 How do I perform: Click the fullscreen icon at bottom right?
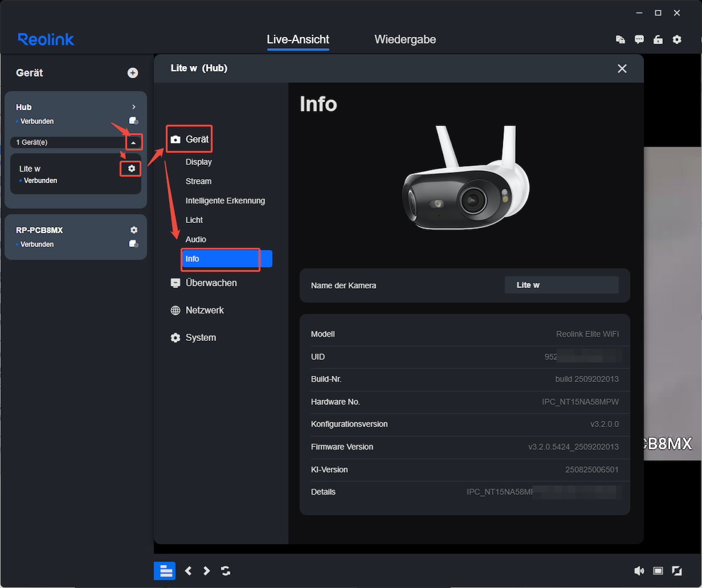(x=677, y=571)
